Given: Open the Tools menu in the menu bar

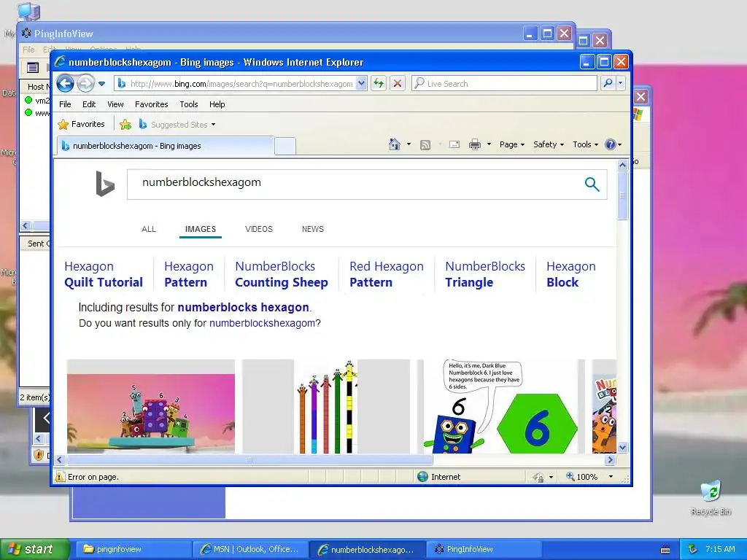Looking at the screenshot, I should click(189, 104).
